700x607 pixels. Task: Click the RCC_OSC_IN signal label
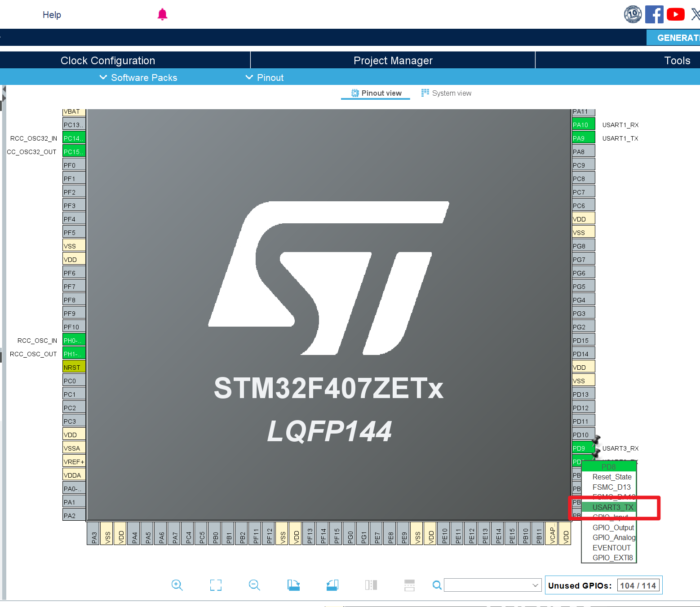click(x=37, y=341)
